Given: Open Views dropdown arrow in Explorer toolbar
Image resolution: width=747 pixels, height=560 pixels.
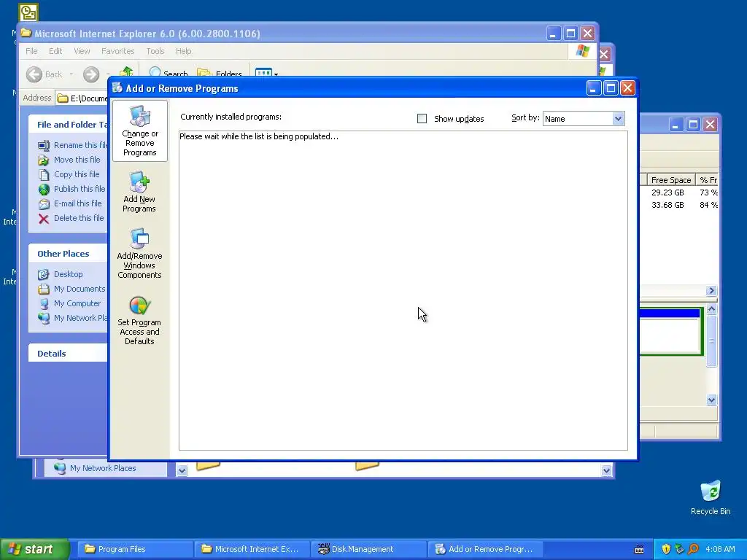Looking at the screenshot, I should point(276,74).
